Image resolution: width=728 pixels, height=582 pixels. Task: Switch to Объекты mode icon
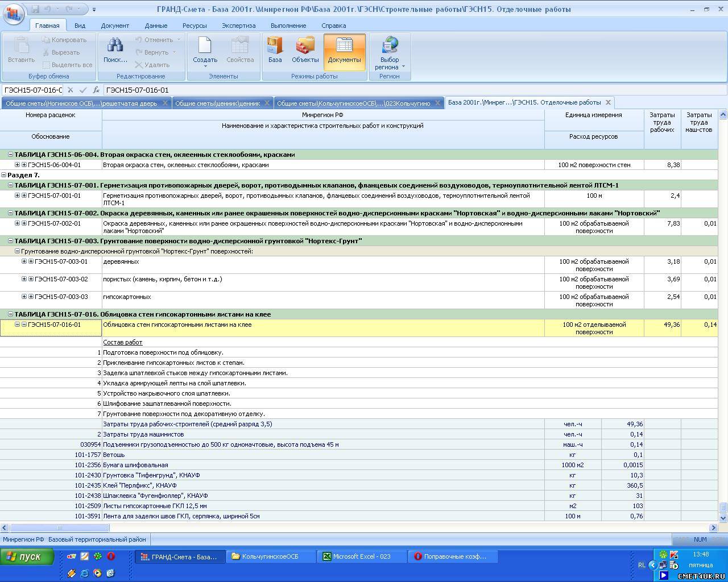[305, 46]
